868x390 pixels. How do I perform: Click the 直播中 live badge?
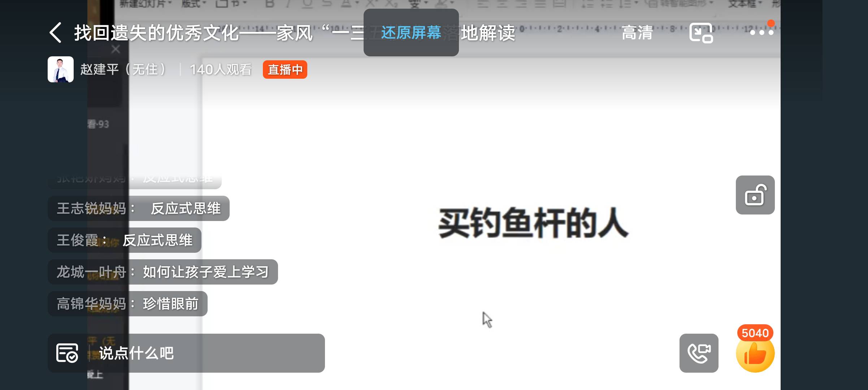[x=285, y=69]
